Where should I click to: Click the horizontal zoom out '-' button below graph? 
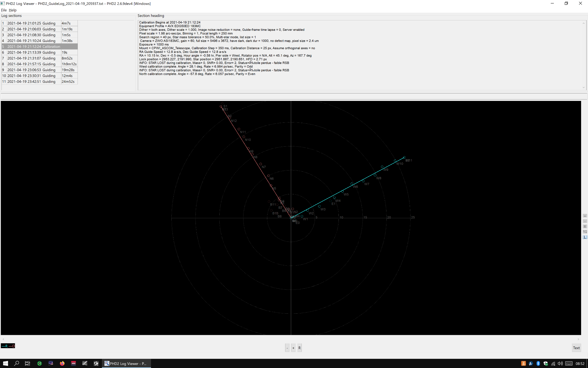(287, 348)
